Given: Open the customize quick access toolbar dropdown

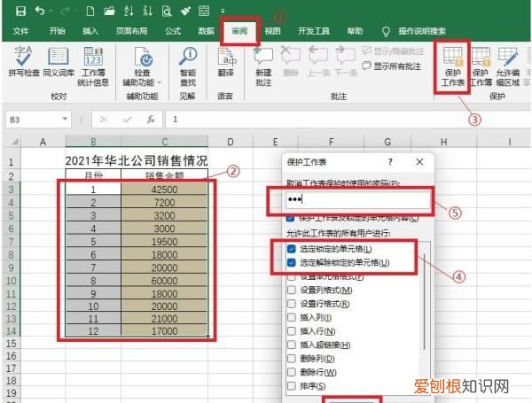Looking at the screenshot, I should pyautogui.click(x=223, y=12).
